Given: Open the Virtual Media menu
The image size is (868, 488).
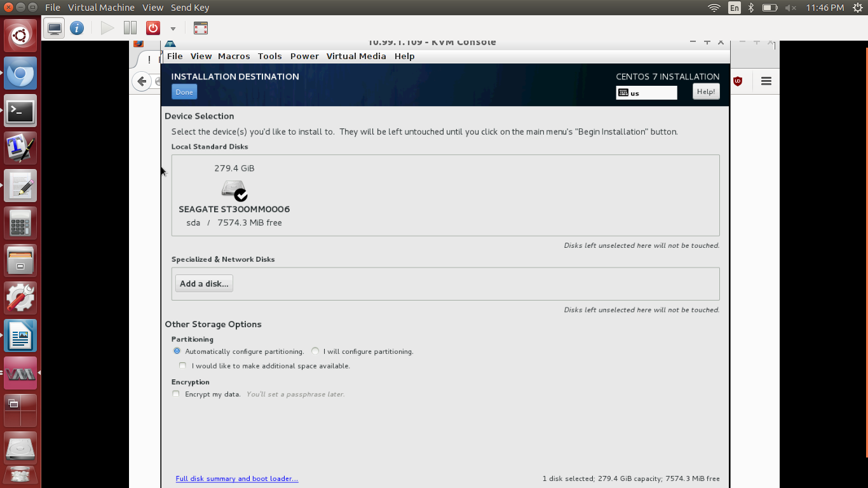Looking at the screenshot, I should click(356, 56).
